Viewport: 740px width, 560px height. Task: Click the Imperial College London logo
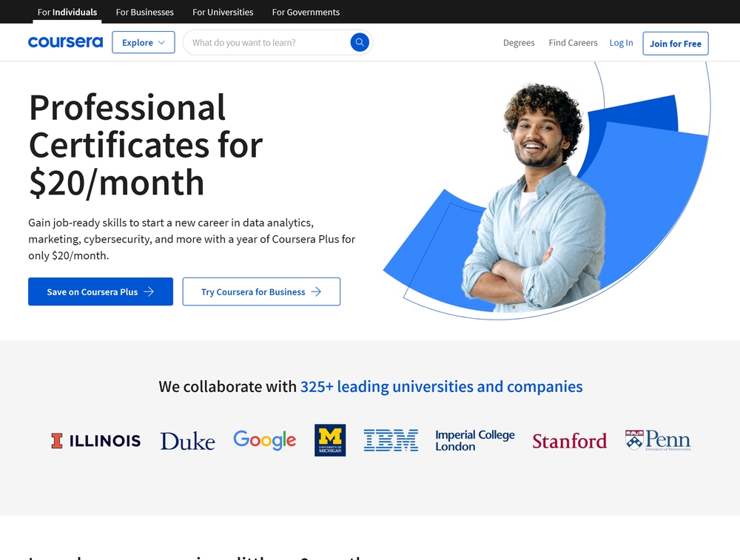point(475,440)
